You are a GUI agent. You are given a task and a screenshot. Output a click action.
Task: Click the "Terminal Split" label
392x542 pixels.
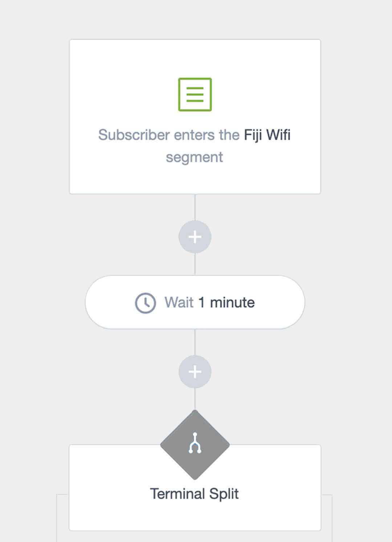(x=195, y=494)
